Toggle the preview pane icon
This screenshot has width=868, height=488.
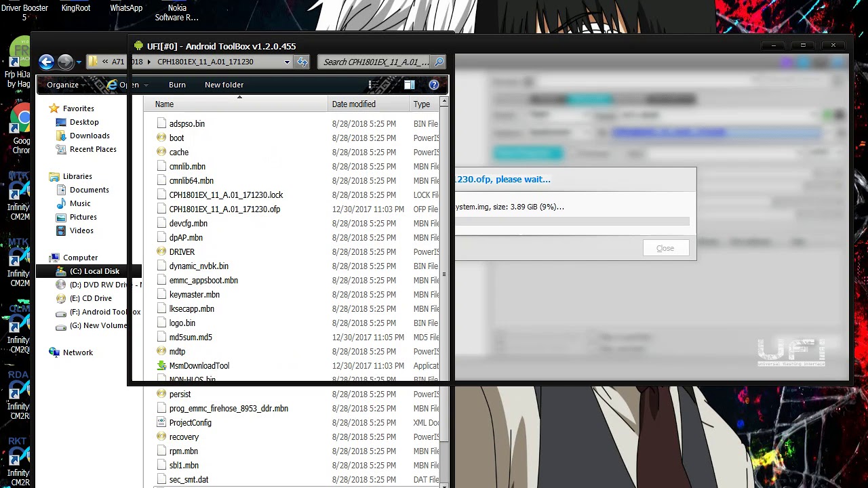[410, 85]
